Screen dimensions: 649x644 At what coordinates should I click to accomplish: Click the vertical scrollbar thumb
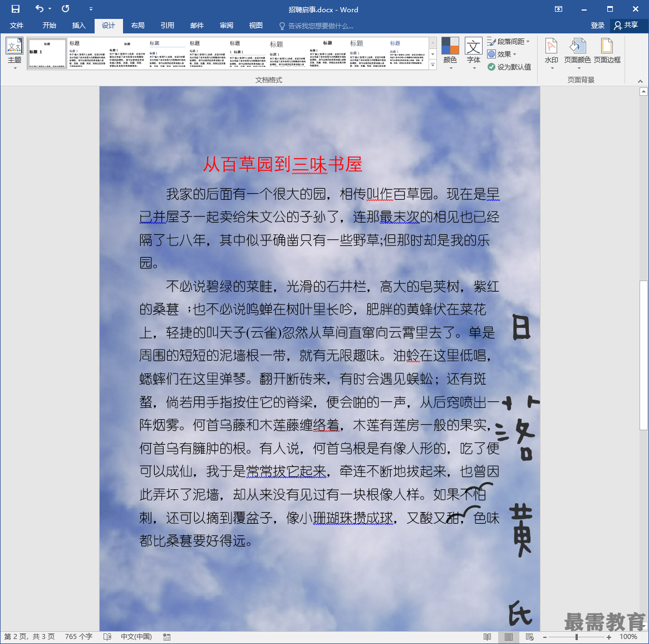(643, 355)
